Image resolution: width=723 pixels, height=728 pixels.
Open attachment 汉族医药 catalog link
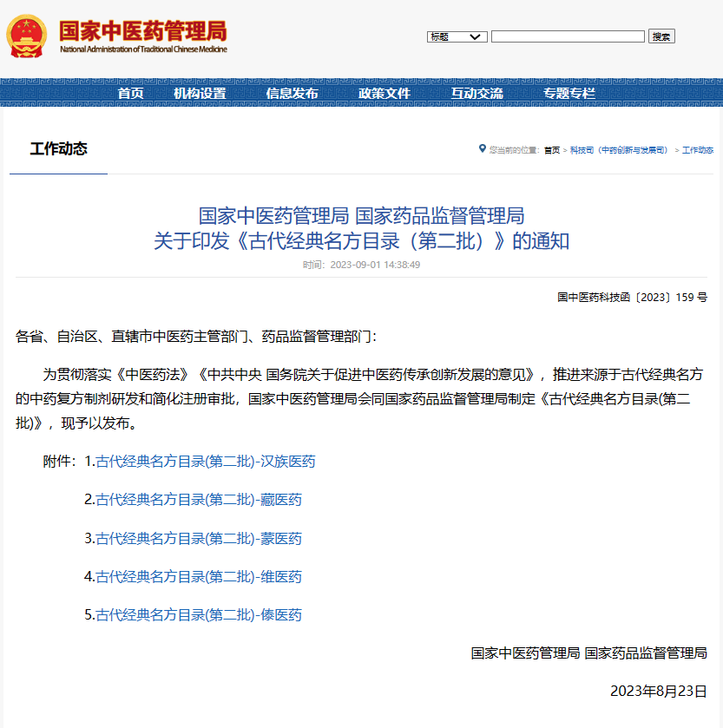(x=205, y=462)
